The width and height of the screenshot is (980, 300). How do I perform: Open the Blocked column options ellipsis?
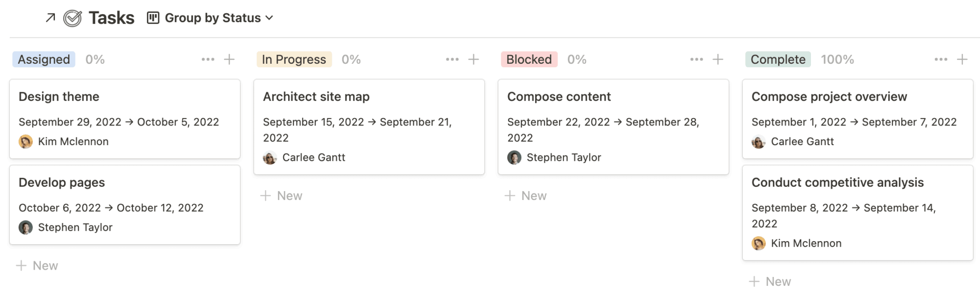click(x=696, y=59)
